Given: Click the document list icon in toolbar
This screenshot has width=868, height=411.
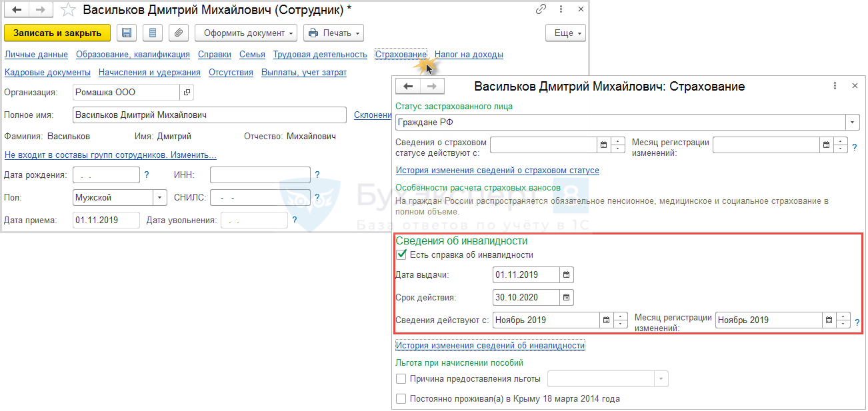Looking at the screenshot, I should click(153, 33).
